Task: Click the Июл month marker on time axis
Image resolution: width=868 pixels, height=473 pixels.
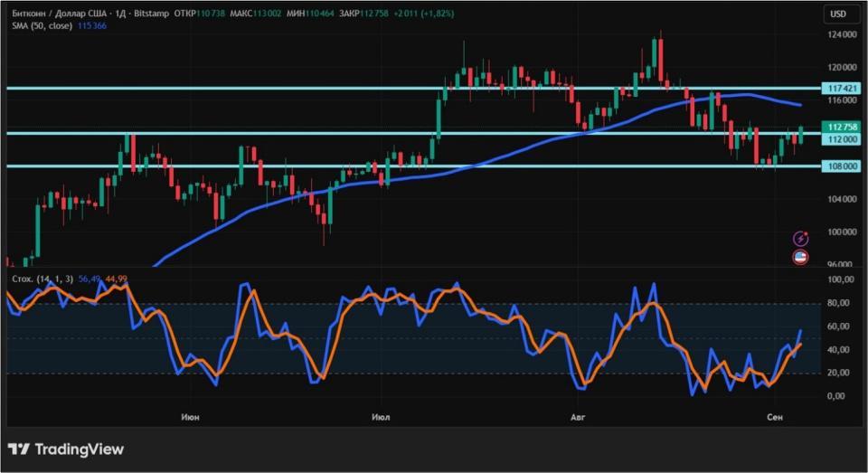Action: pyautogui.click(x=381, y=417)
